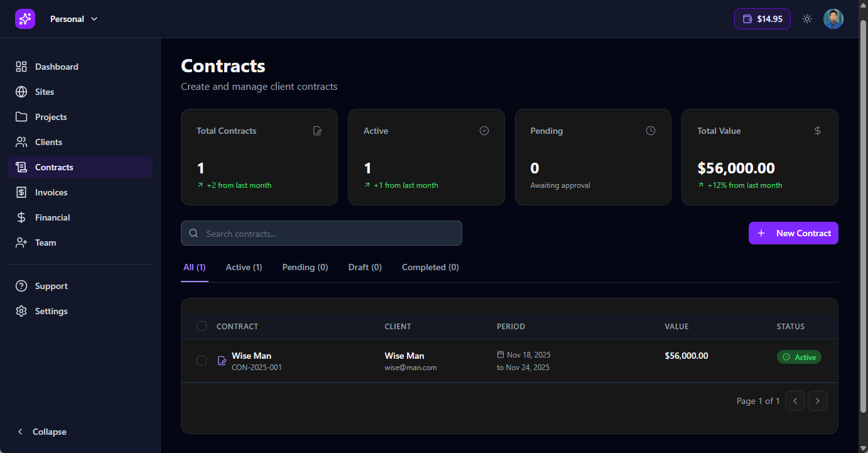Collapse the sidebar navigation
Screen dimensions: 868x453
[42, 432]
